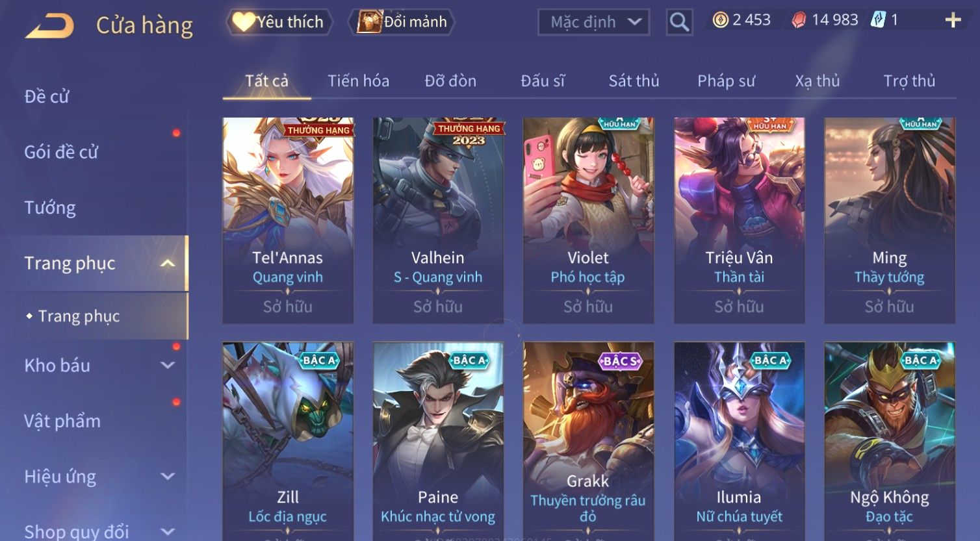Viewport: 980px width, 541px height.
Task: Open the Grakk Thuyền trưởng râu đỏ card
Action: pyautogui.click(x=588, y=442)
